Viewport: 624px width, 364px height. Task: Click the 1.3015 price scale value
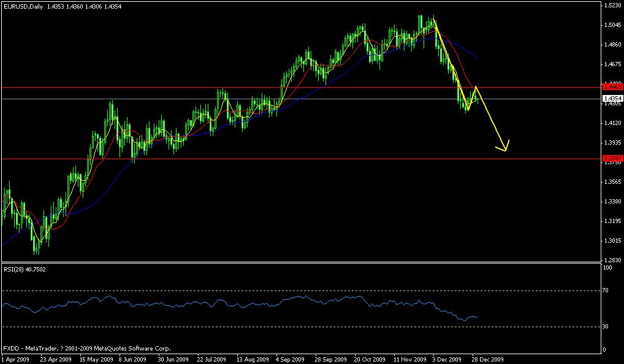coord(613,241)
